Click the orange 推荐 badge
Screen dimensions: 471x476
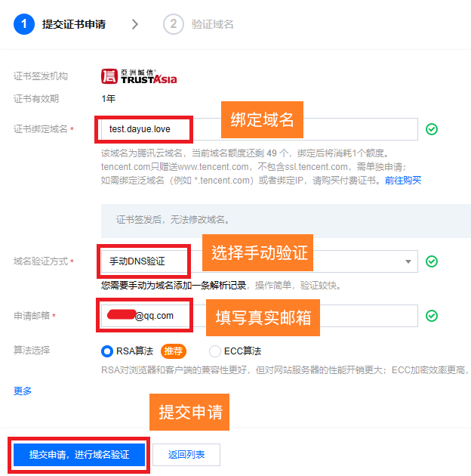173,351
